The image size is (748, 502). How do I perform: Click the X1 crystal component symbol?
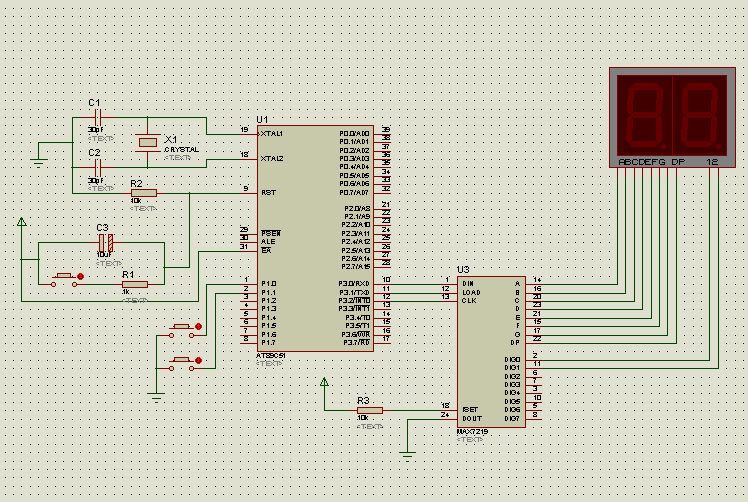tap(147, 142)
